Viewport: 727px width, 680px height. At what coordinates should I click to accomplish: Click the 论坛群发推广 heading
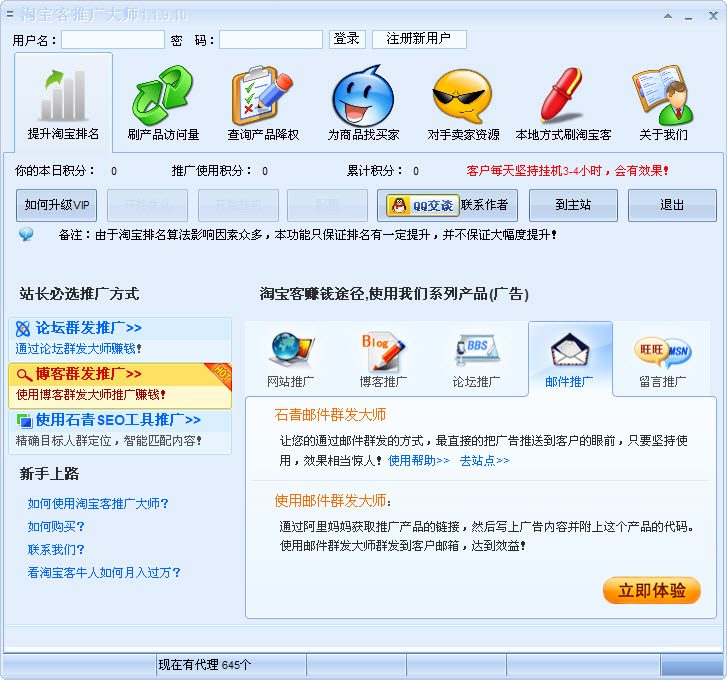pyautogui.click(x=88, y=328)
